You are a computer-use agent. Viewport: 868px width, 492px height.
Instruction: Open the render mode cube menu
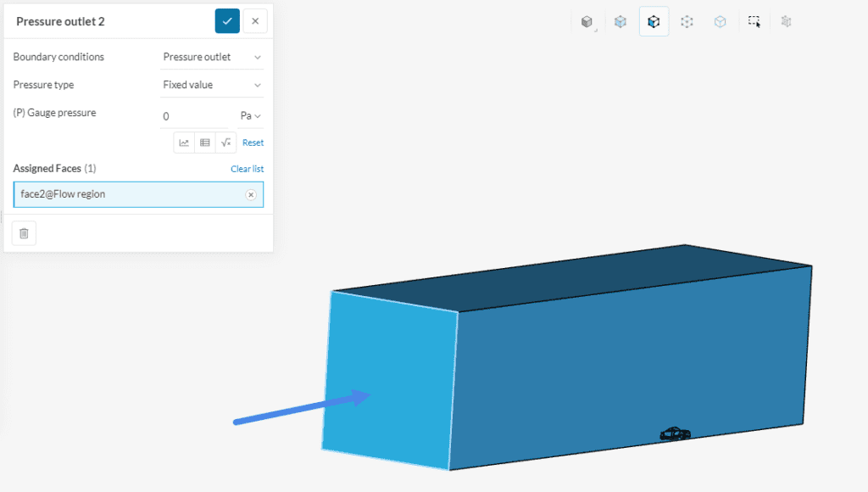point(587,22)
